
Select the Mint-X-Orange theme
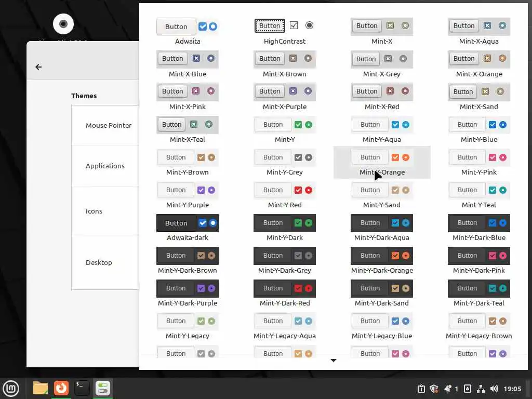pos(478,64)
